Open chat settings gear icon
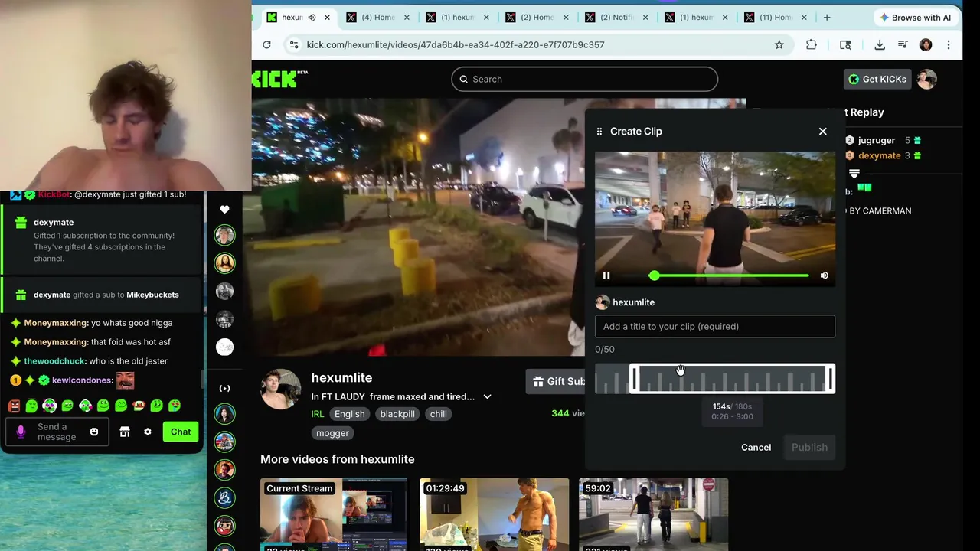This screenshot has height=551, width=980. [x=148, y=432]
